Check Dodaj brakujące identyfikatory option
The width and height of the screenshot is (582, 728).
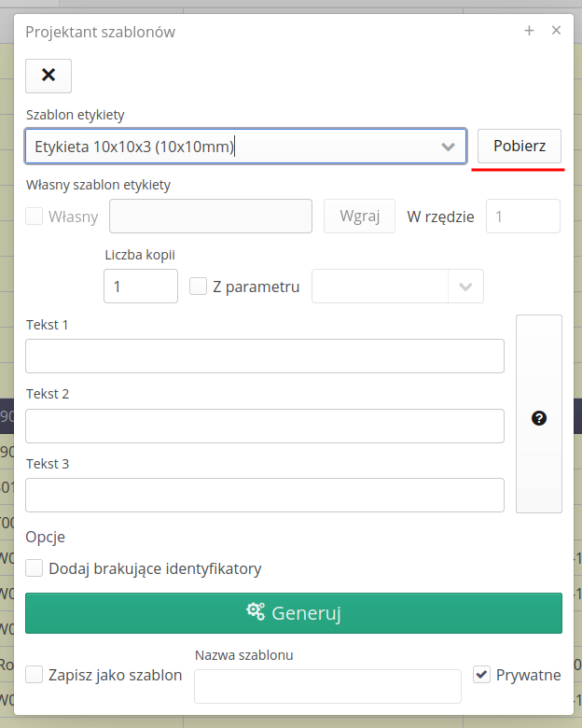(35, 568)
